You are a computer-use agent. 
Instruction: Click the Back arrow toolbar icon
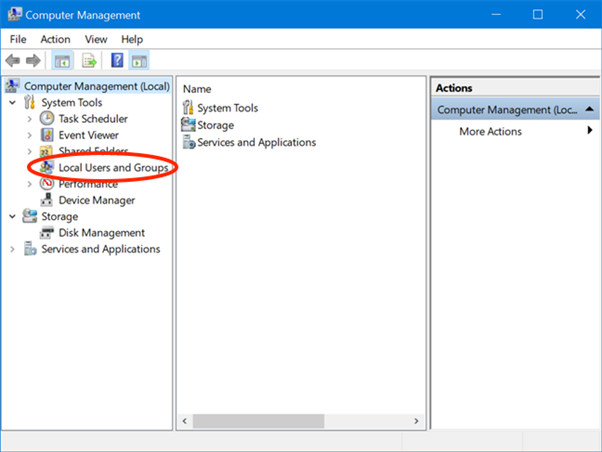14,60
